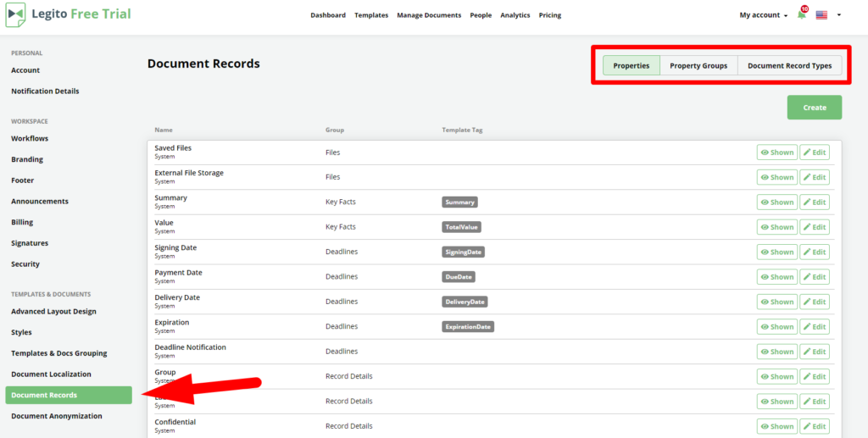
Task: Toggle Shown visibility for Payment Date
Action: pyautogui.click(x=776, y=277)
